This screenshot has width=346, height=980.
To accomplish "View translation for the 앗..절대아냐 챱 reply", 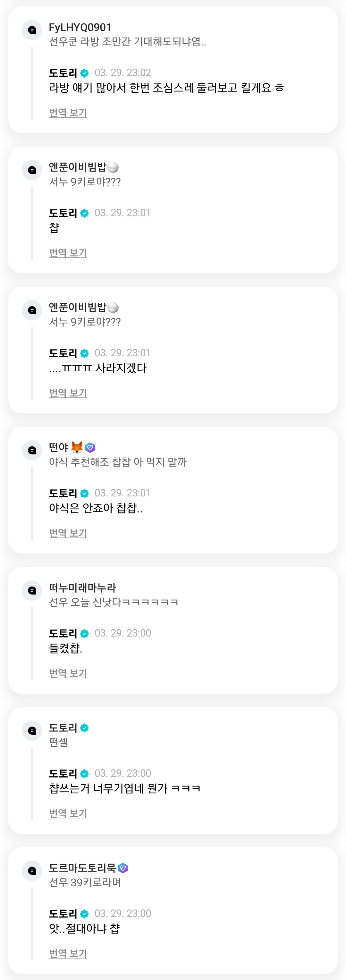I will [x=68, y=953].
